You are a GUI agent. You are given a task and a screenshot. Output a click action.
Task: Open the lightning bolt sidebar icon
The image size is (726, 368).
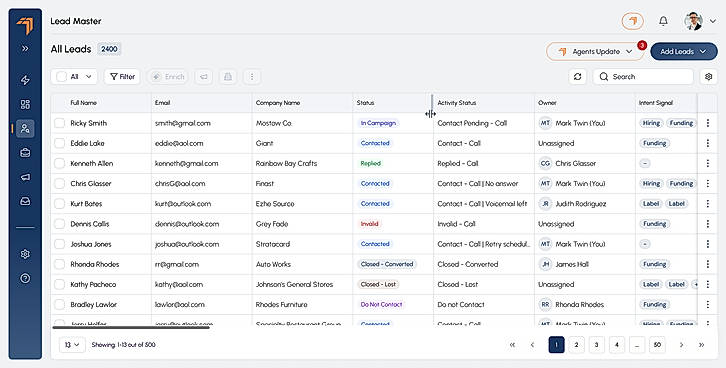point(25,80)
